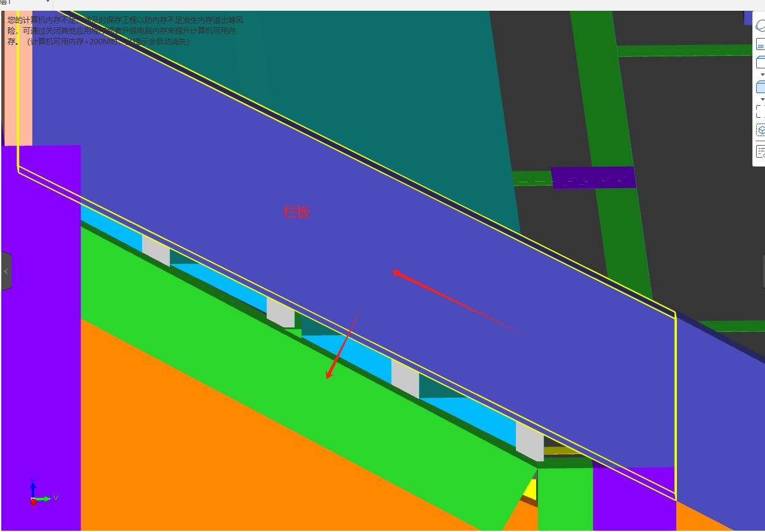Screen dimensions: 765x532
Task: Click the low memory warning message text
Action: tap(125, 30)
